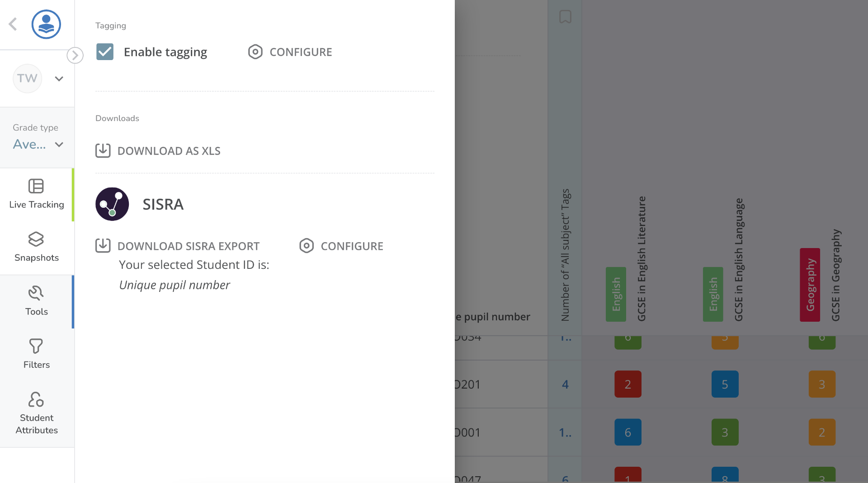The height and width of the screenshot is (483, 868).
Task: Open the Tools panel in sidebar
Action: [37, 301]
